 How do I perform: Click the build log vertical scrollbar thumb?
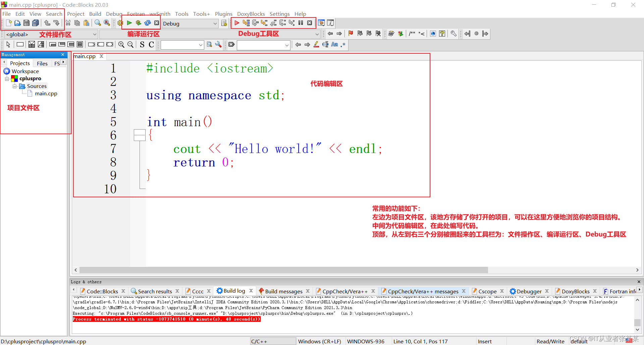tap(637, 322)
